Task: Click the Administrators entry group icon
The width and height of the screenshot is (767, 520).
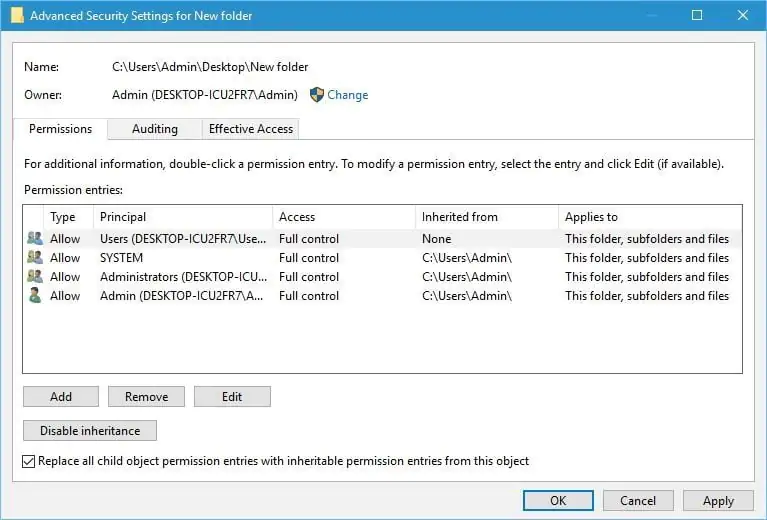Action: click(x=35, y=277)
